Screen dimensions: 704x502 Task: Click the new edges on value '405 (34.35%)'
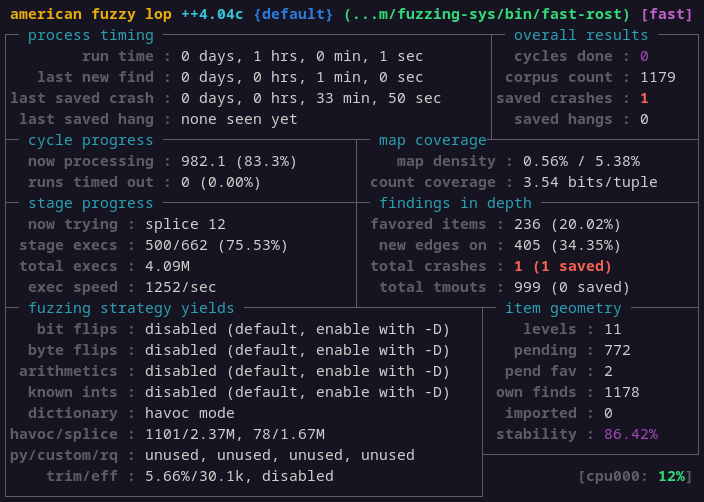click(568, 246)
